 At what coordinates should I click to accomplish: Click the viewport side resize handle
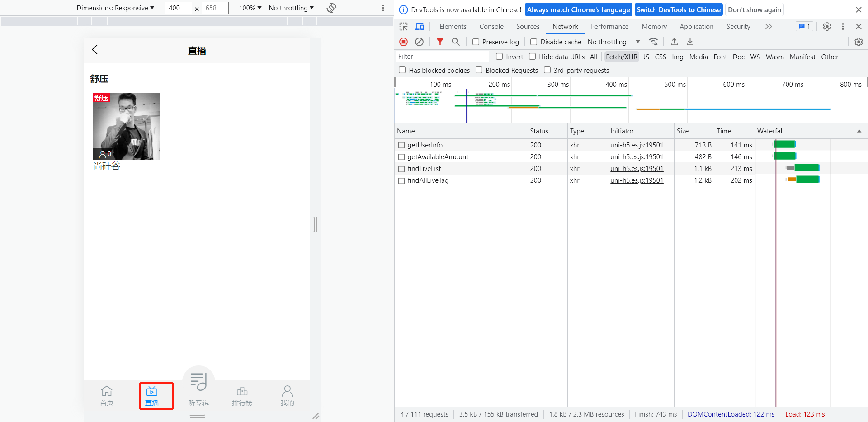point(316,224)
